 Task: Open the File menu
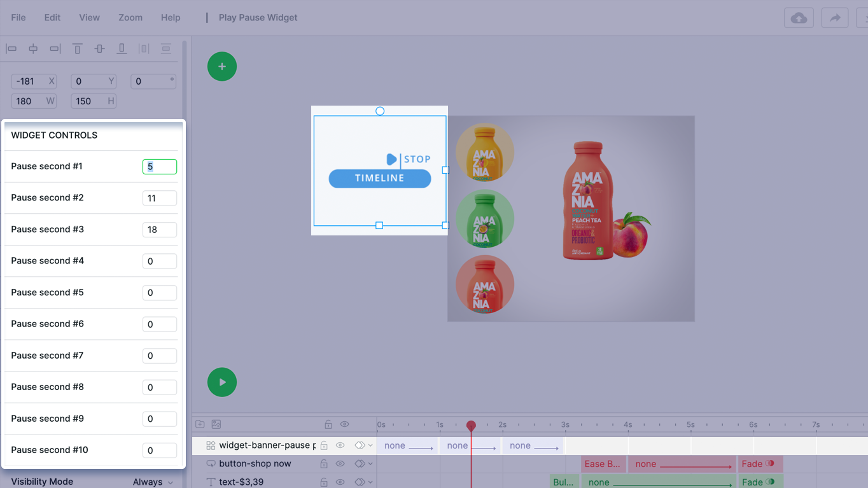18,18
